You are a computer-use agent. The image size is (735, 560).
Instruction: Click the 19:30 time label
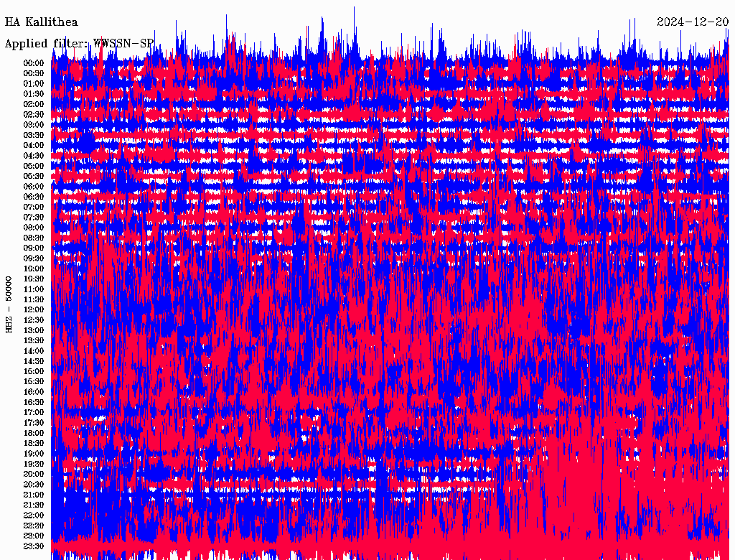[34, 464]
